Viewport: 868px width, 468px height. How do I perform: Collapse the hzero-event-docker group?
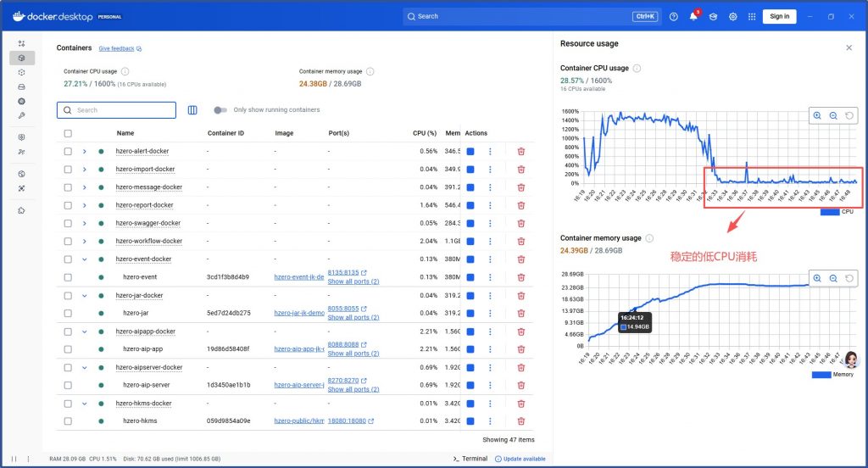(x=85, y=259)
